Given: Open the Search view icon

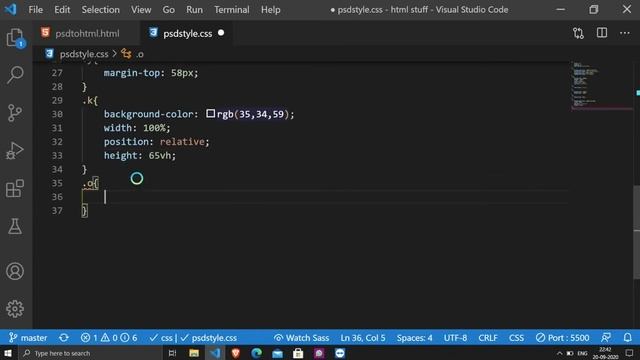Looking at the screenshot, I should (15, 75).
